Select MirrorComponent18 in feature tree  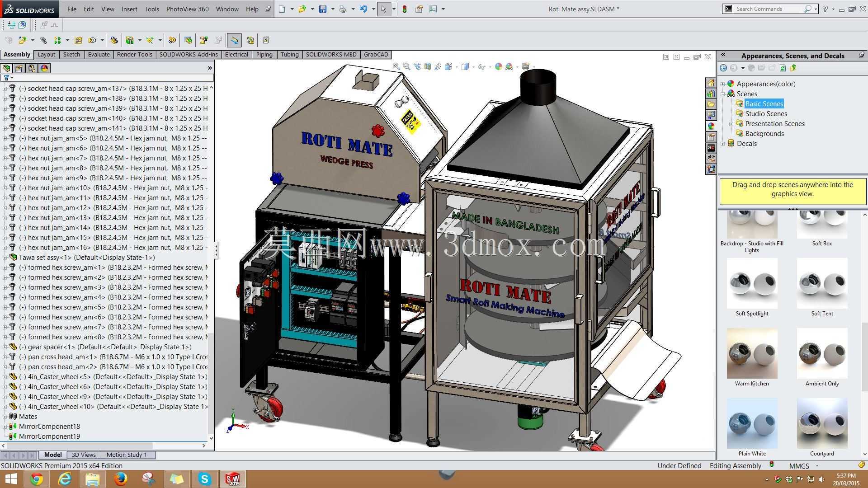(49, 427)
